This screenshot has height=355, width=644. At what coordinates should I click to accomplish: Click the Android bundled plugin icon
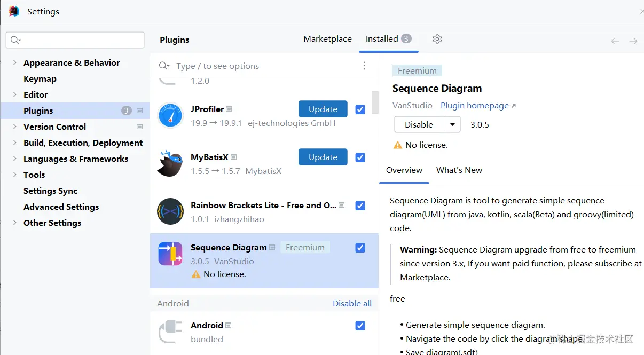171,331
